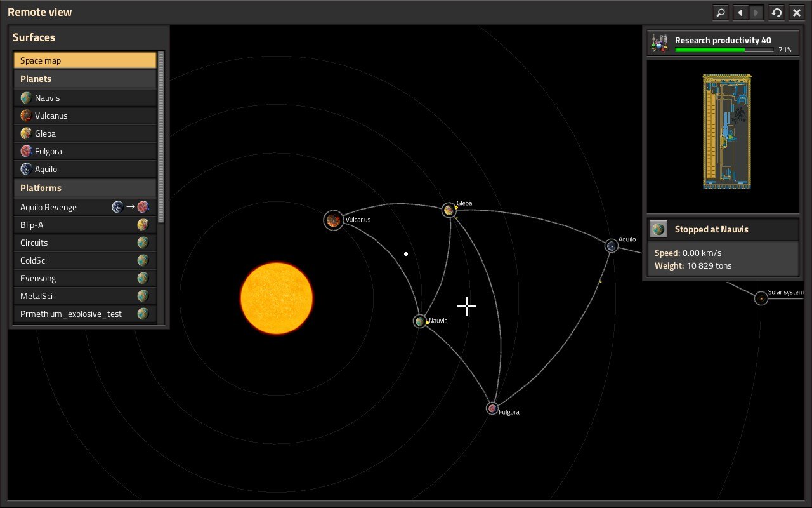Select the ColdSci platform
The height and width of the screenshot is (508, 812).
[x=85, y=260]
